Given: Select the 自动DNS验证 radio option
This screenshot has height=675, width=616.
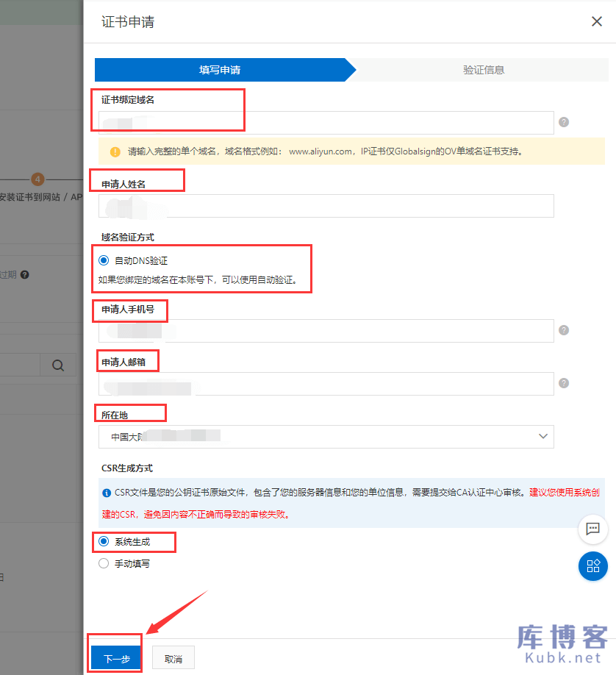Looking at the screenshot, I should 103,260.
